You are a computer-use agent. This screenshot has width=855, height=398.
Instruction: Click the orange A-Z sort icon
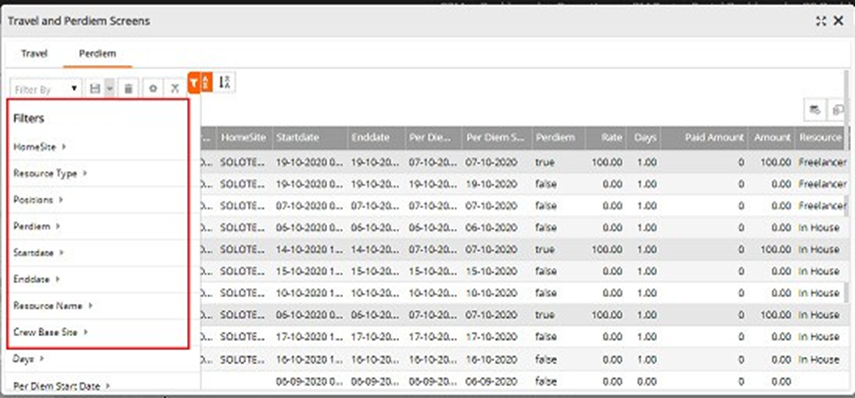[206, 83]
